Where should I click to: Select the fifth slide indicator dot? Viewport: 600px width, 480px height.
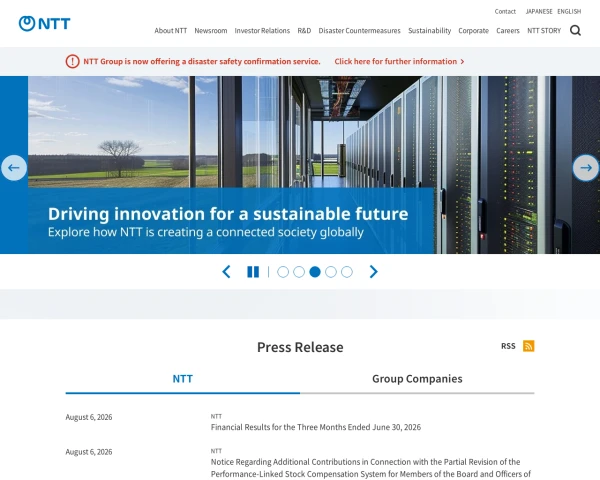pos(347,272)
